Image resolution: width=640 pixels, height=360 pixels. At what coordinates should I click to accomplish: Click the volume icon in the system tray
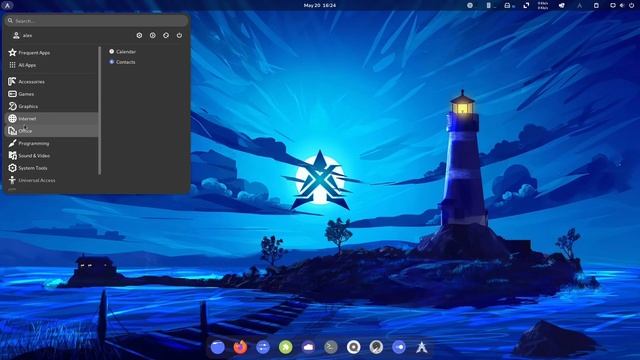(622, 5)
